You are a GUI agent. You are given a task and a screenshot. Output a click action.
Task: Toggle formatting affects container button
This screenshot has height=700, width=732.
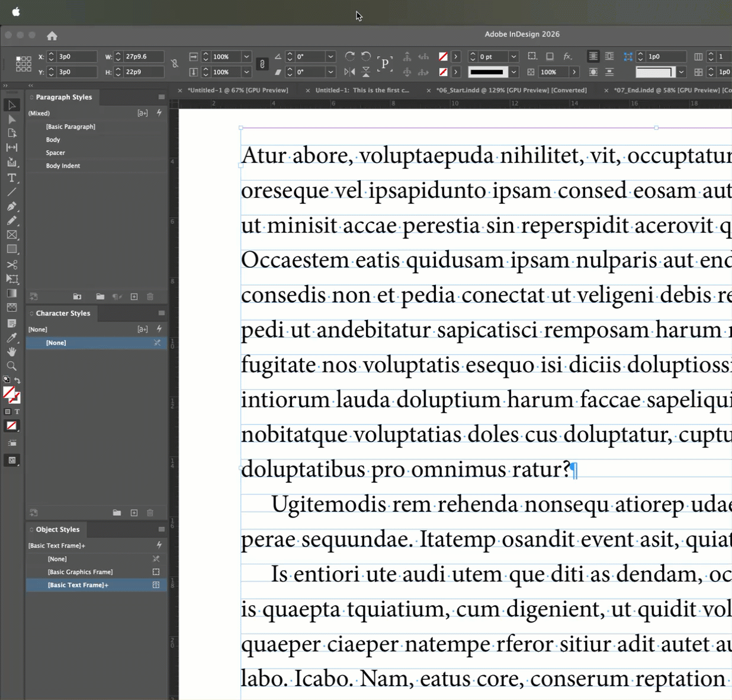[8, 412]
